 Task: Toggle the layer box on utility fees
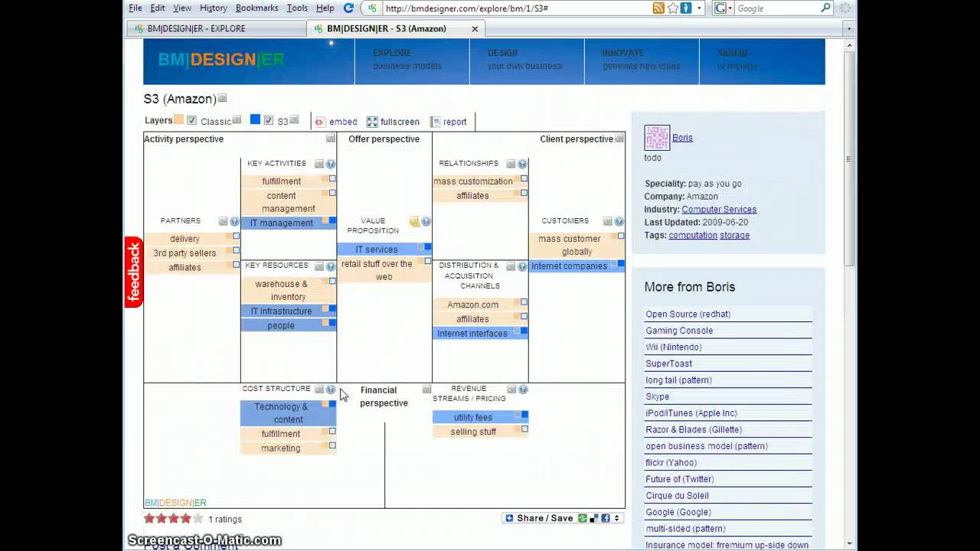pyautogui.click(x=524, y=415)
